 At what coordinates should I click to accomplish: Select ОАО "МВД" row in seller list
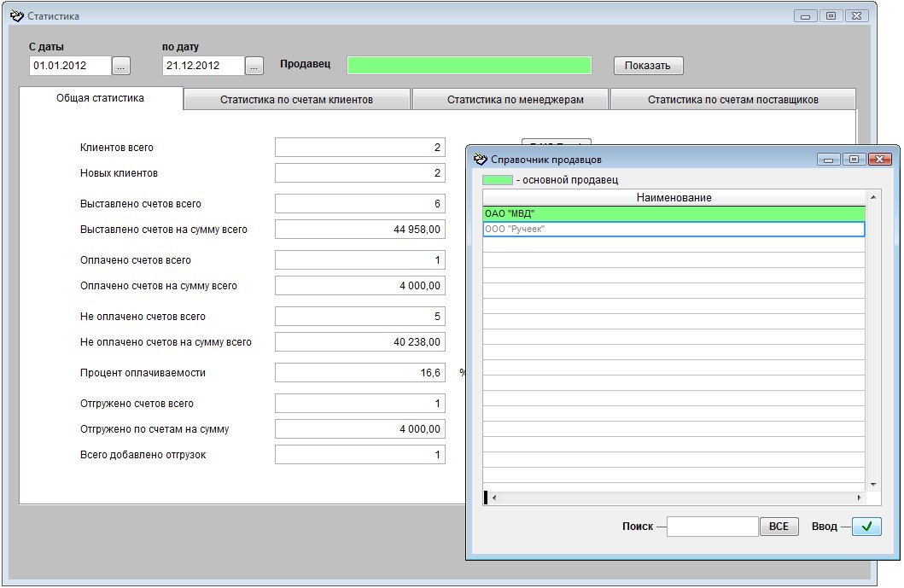coord(674,213)
